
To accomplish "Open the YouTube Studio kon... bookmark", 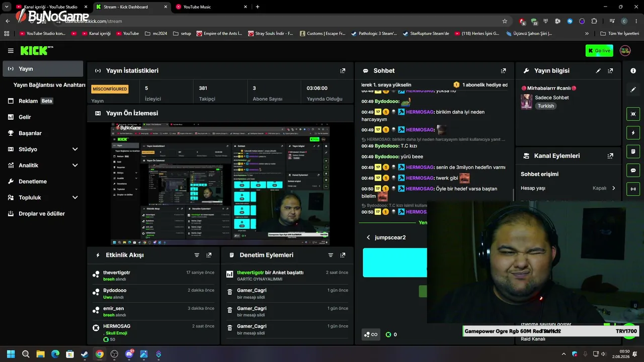I will [x=42, y=34].
